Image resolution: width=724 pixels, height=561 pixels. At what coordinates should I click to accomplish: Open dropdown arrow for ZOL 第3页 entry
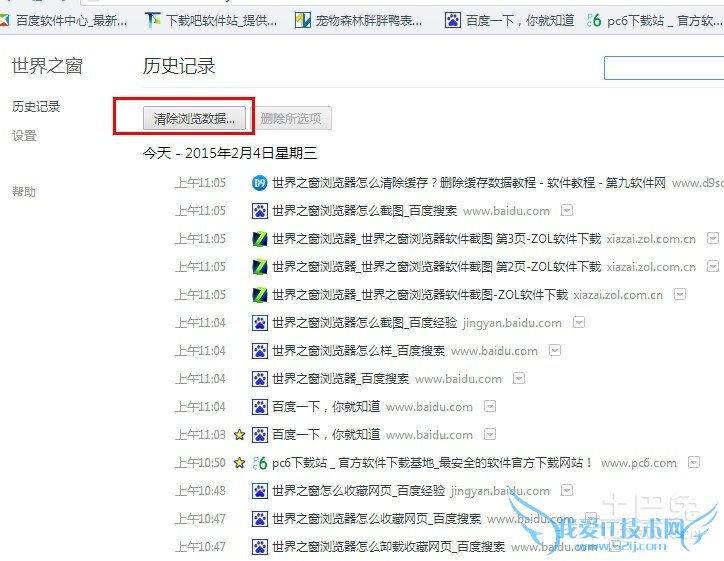click(713, 238)
